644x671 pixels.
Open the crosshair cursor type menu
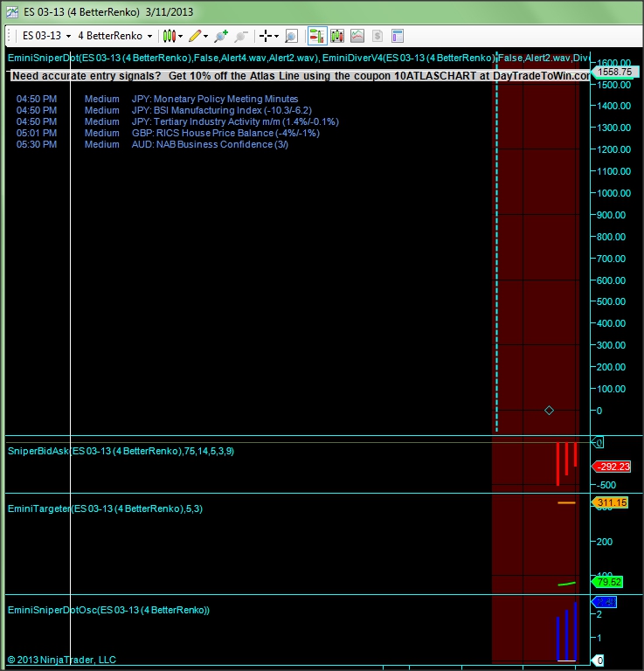coord(269,36)
